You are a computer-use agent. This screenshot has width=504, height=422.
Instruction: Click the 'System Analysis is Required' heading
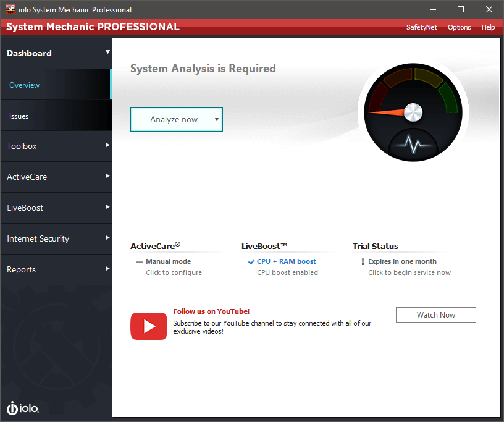pos(203,69)
